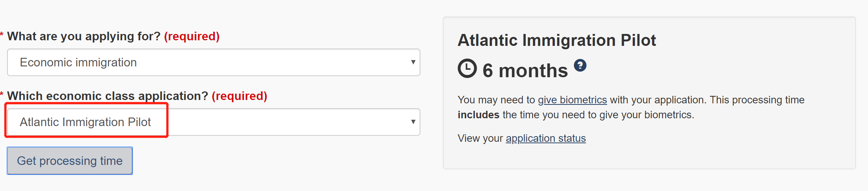Viewport: 868px width, 191px height.
Task: Click the "Which economic class application?" label
Action: point(108,96)
